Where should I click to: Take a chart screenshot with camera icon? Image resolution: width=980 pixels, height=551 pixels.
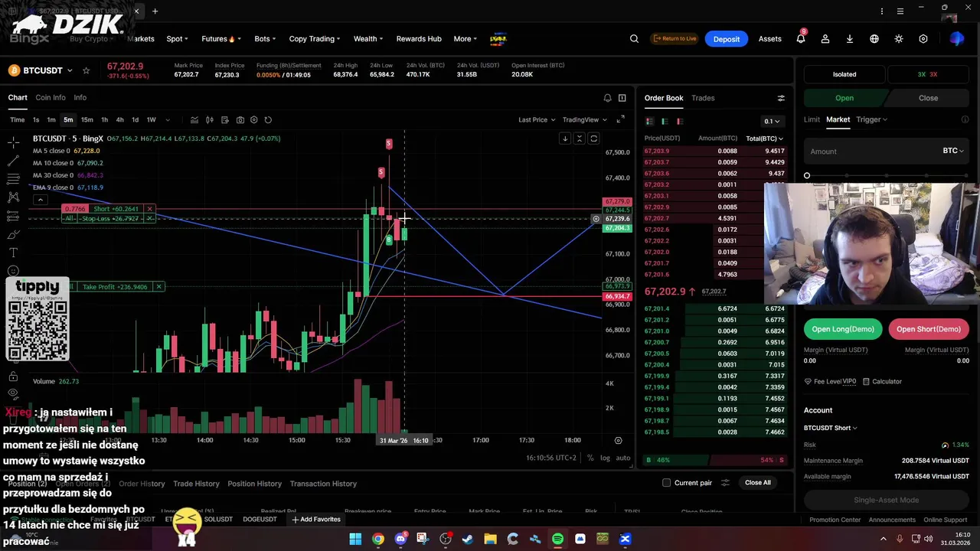coord(240,120)
